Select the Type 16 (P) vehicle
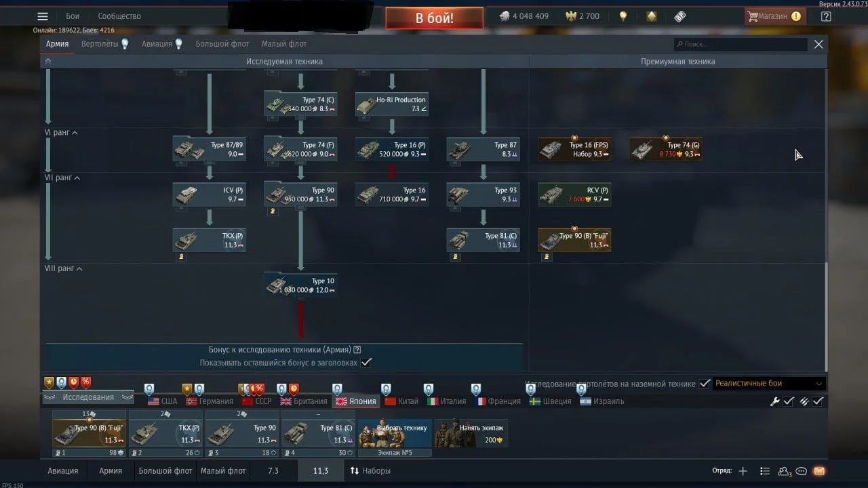 tap(392, 149)
